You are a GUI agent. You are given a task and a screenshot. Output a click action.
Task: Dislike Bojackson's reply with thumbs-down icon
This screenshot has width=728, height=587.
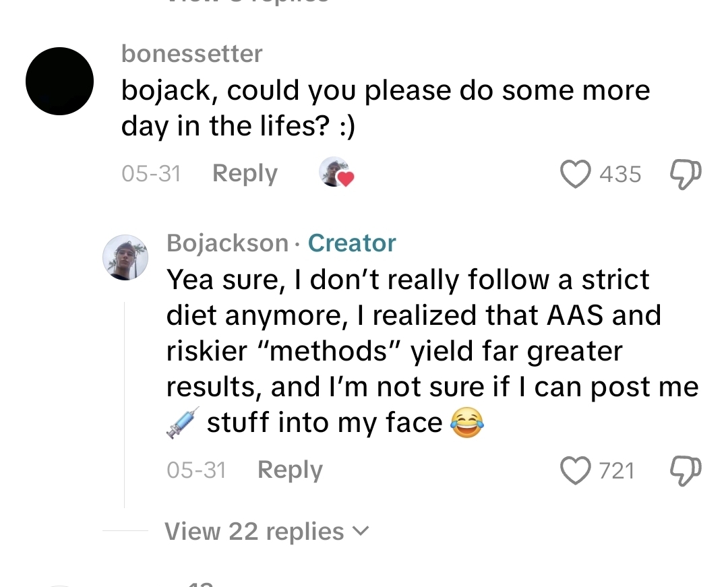pyautogui.click(x=686, y=471)
